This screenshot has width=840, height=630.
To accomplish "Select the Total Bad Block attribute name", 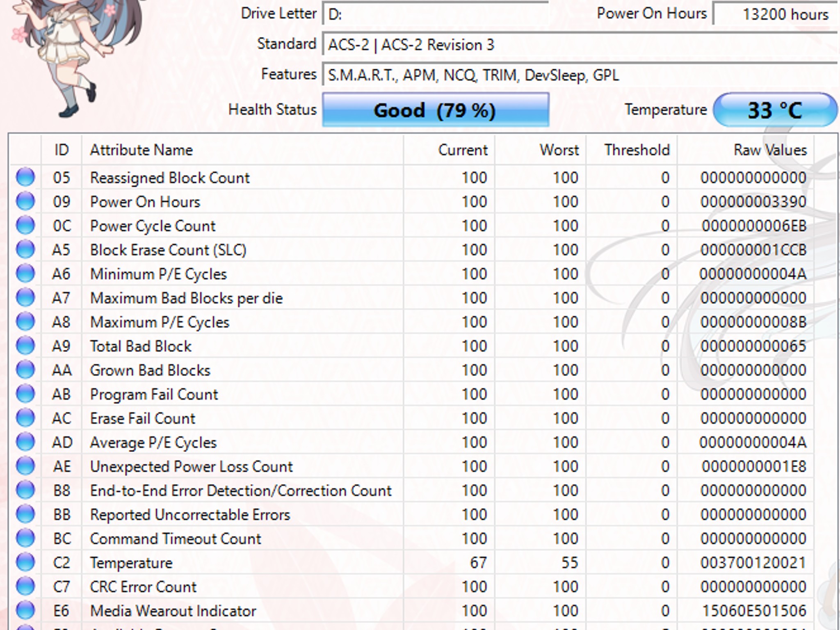I will 141,346.
